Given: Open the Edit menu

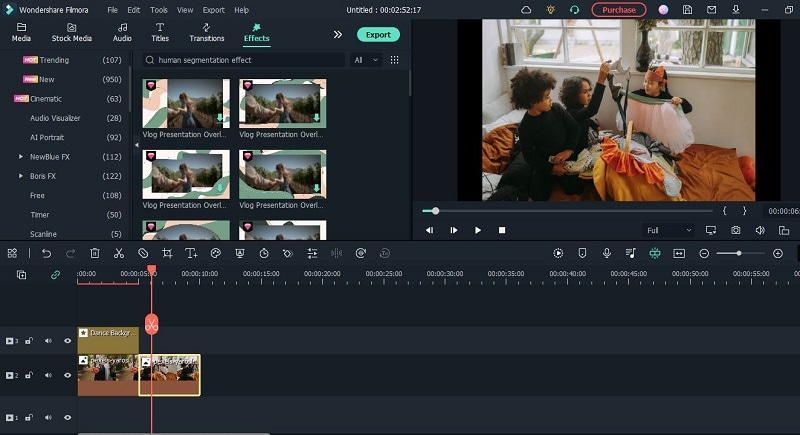Looking at the screenshot, I should [x=134, y=10].
